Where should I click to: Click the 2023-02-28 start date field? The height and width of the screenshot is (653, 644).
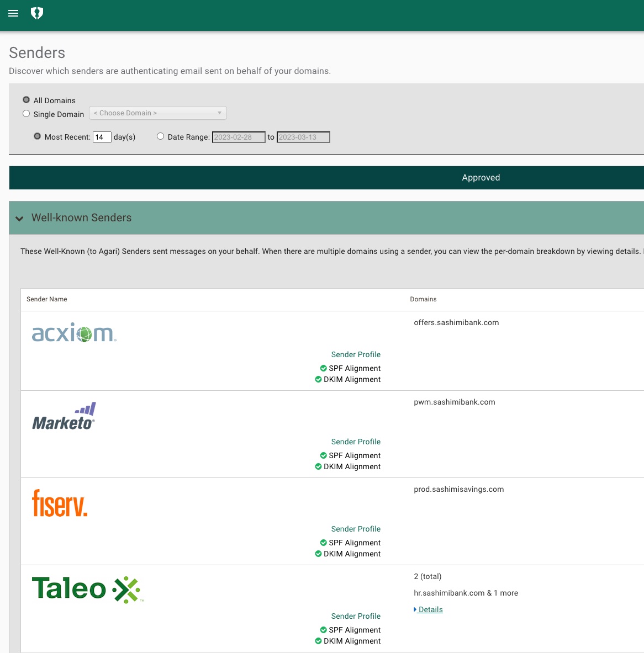(x=239, y=137)
